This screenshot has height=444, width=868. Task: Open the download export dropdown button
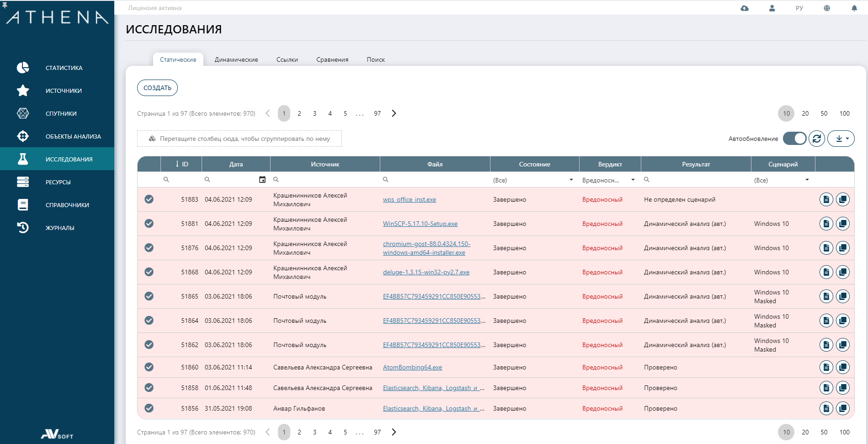[x=841, y=139]
